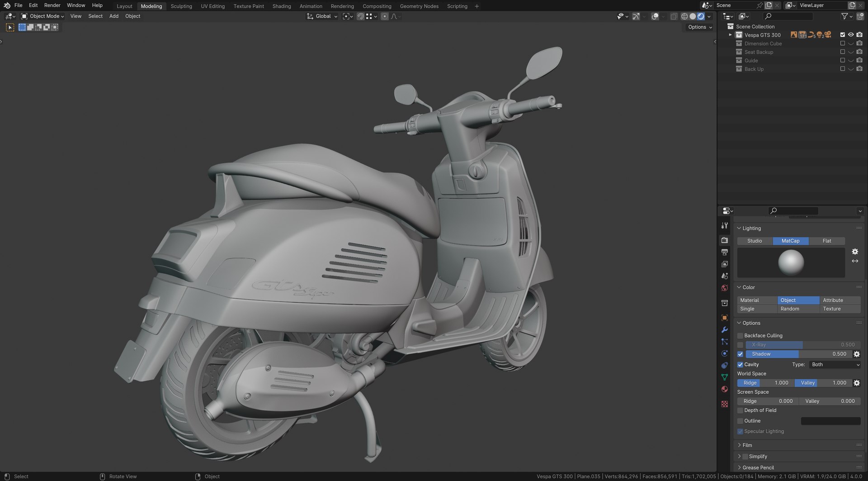Expand the Grease Pencil panel
868x481 pixels.
pos(758,467)
